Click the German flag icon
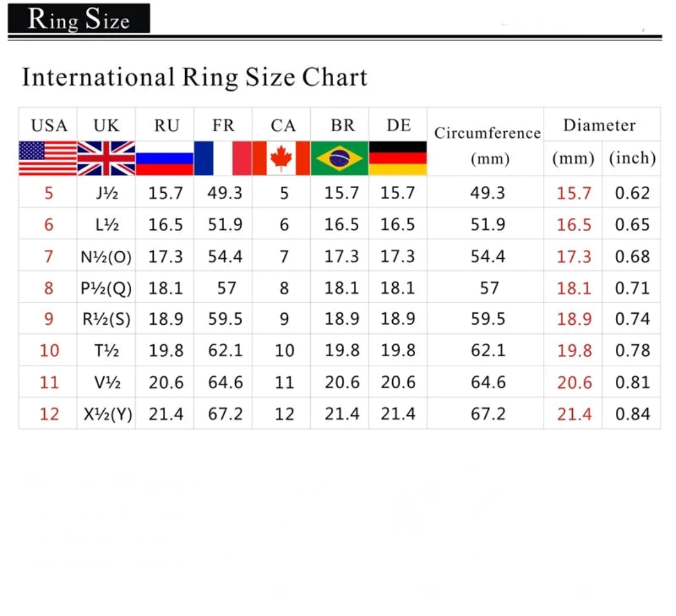The width and height of the screenshot is (676, 616). pos(398,158)
